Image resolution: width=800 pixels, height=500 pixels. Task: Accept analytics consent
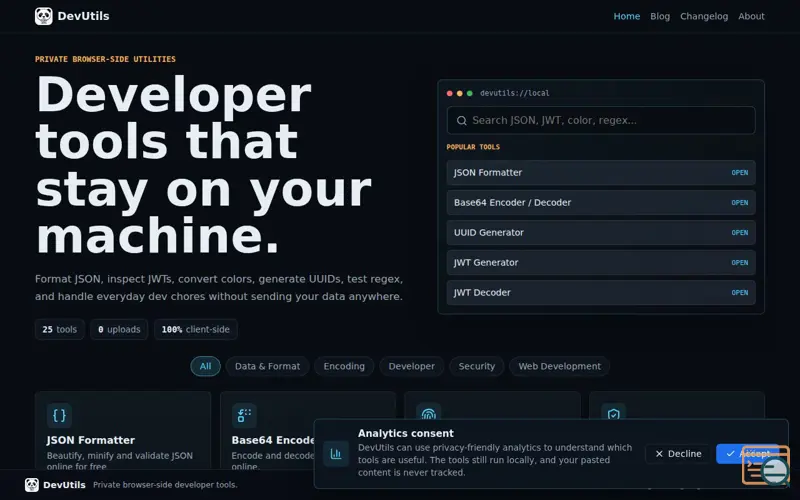748,454
